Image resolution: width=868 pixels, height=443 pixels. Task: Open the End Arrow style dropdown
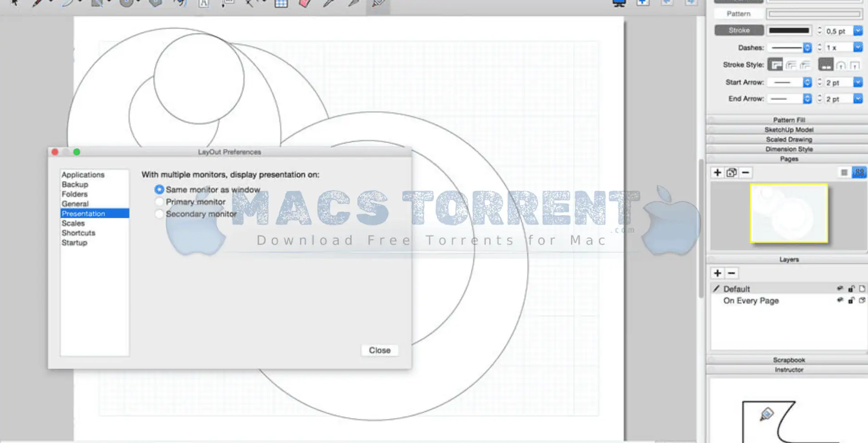pyautogui.click(x=807, y=99)
